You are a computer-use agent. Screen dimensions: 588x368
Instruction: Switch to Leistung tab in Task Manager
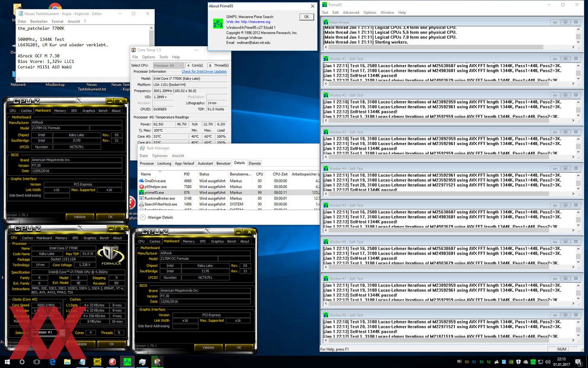(164, 163)
